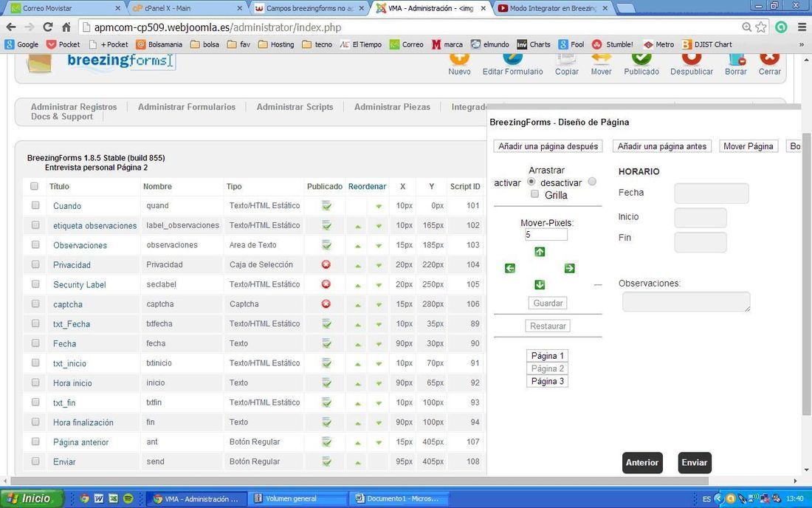Check the Cuando row checkbox
Screen dimensions: 812x508
[x=35, y=205]
